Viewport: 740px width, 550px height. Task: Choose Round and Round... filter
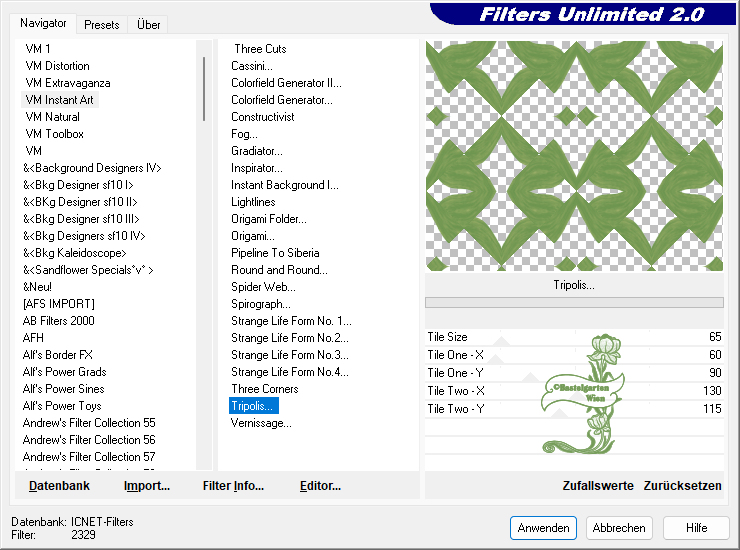click(279, 270)
